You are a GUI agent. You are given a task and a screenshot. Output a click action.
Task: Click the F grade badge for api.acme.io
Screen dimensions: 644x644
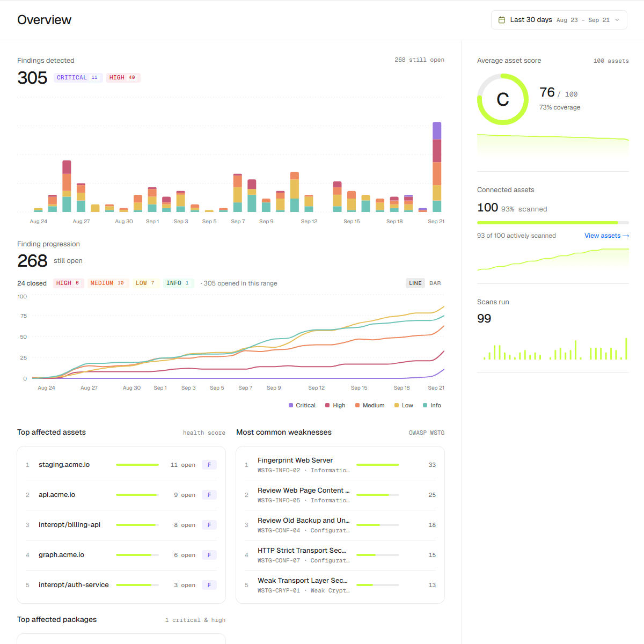click(209, 495)
